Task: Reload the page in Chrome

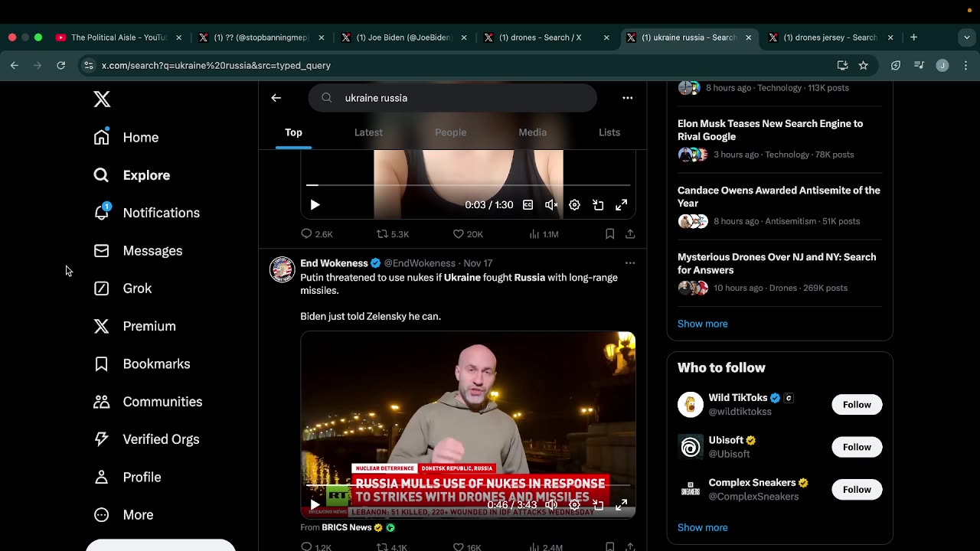Action: (61, 66)
